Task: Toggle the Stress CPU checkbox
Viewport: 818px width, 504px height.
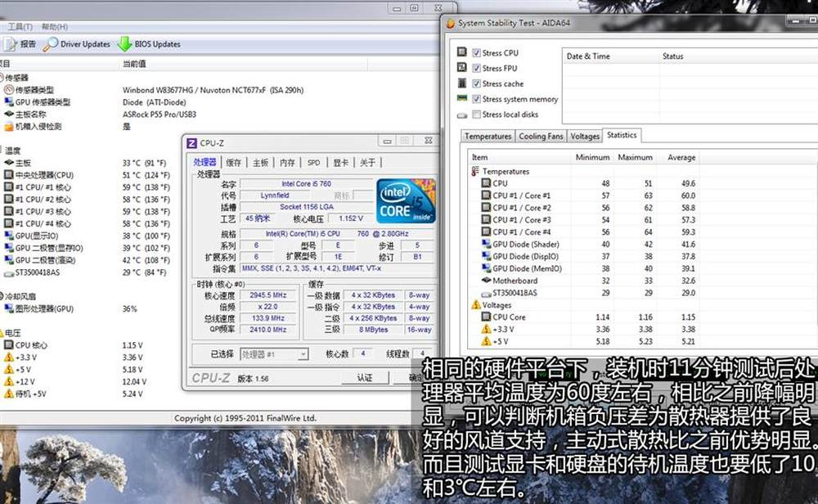Action: pos(476,52)
